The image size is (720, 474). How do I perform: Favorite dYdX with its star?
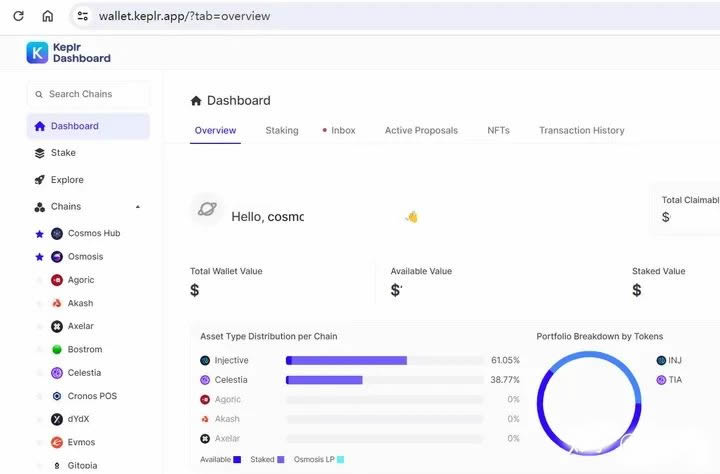(x=39, y=419)
